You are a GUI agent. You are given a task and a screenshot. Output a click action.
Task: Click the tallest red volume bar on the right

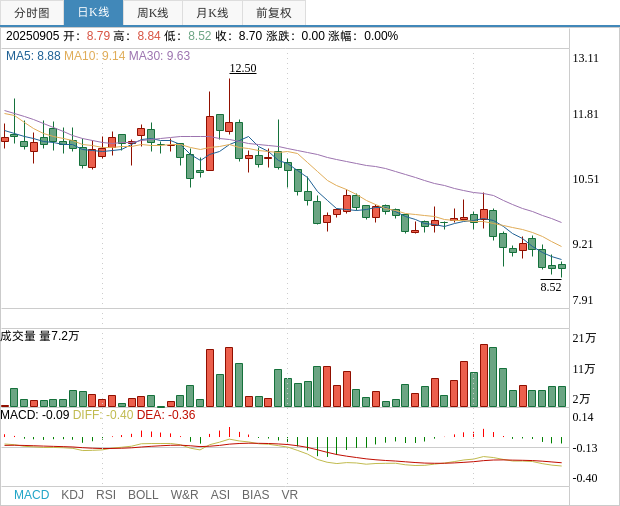(484, 376)
